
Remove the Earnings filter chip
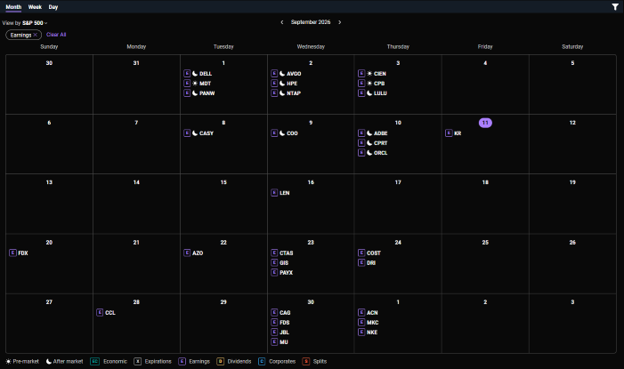coord(35,35)
